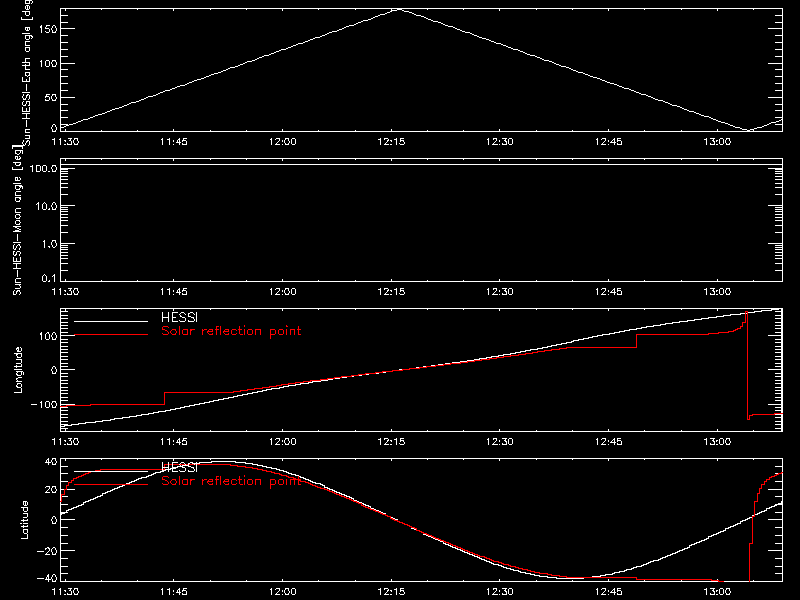Select Solar reflection point label in Latitude plot
The height and width of the screenshot is (600, 800).
[231, 481]
